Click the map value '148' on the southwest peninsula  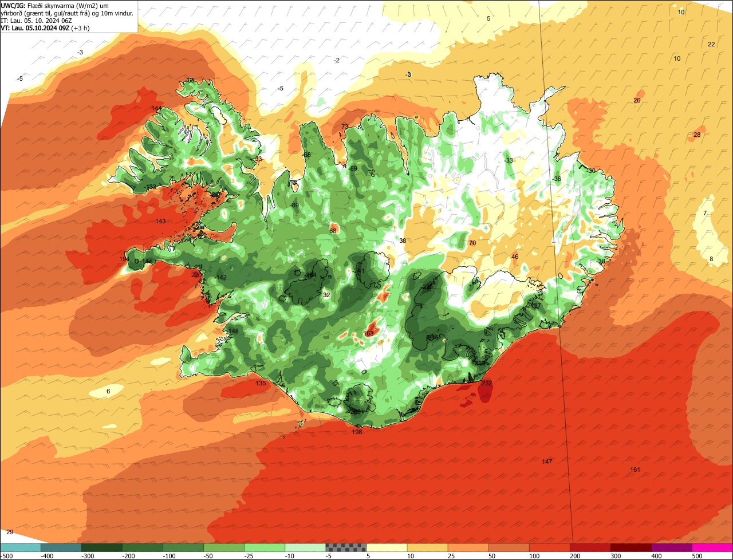point(233,332)
